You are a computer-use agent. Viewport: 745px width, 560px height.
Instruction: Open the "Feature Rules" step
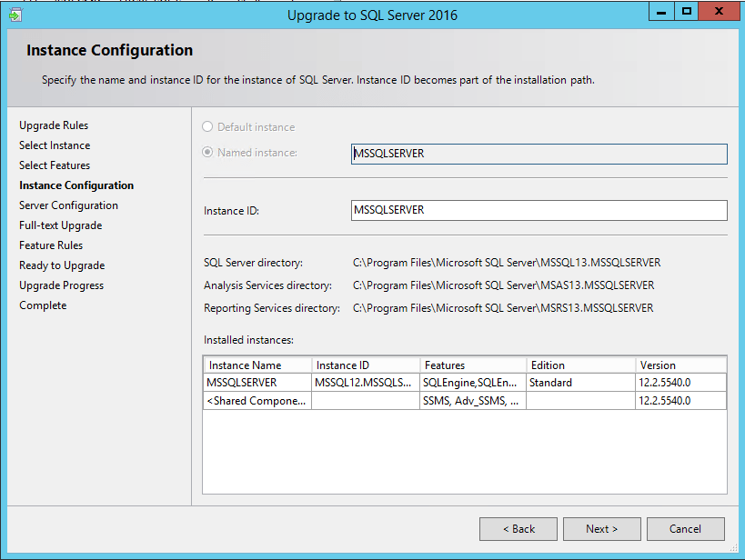click(x=50, y=245)
